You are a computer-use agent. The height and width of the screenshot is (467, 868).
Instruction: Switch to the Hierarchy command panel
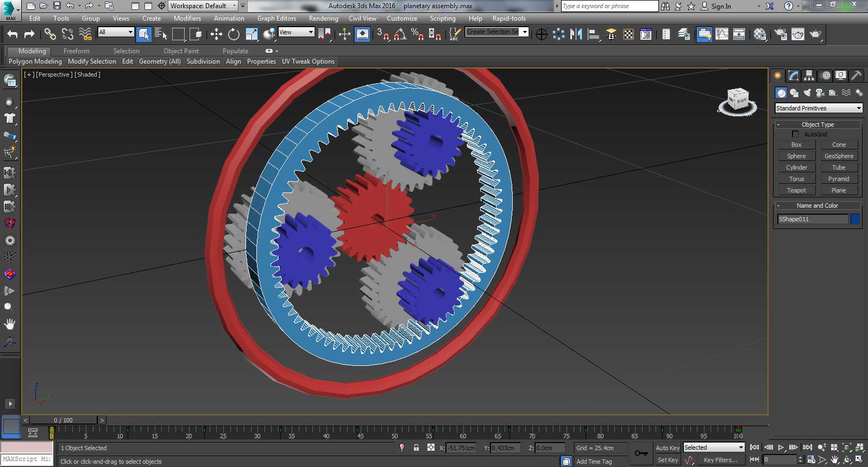point(809,76)
